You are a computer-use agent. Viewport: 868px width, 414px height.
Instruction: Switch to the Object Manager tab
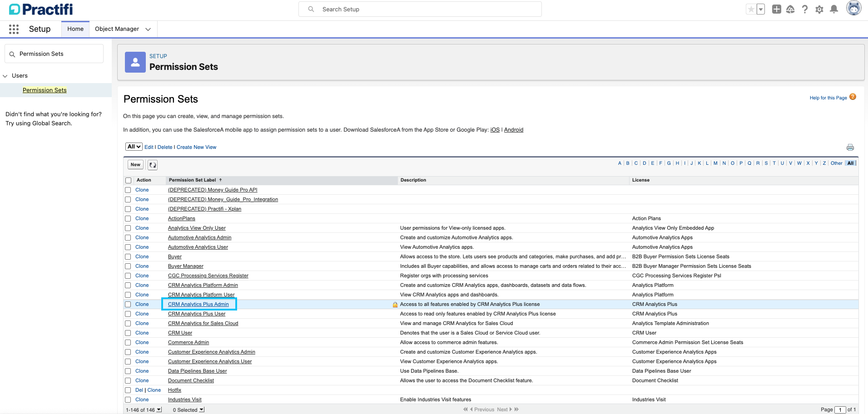117,29
